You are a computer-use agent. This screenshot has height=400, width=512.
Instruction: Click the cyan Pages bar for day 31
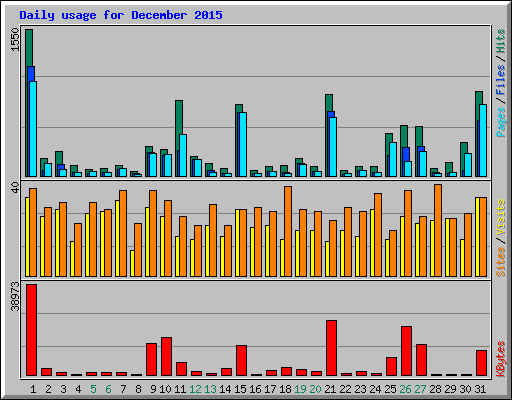pos(483,140)
